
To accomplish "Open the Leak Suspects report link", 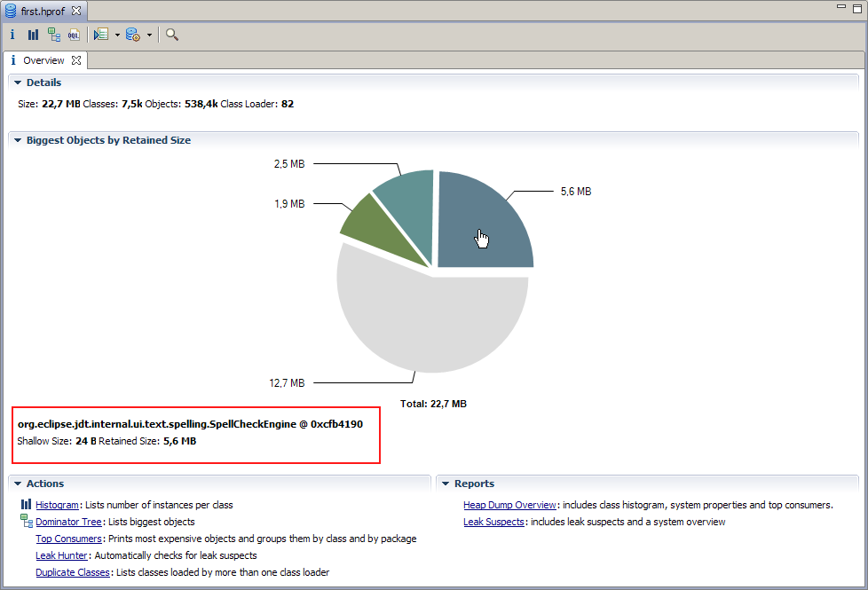I will 493,522.
